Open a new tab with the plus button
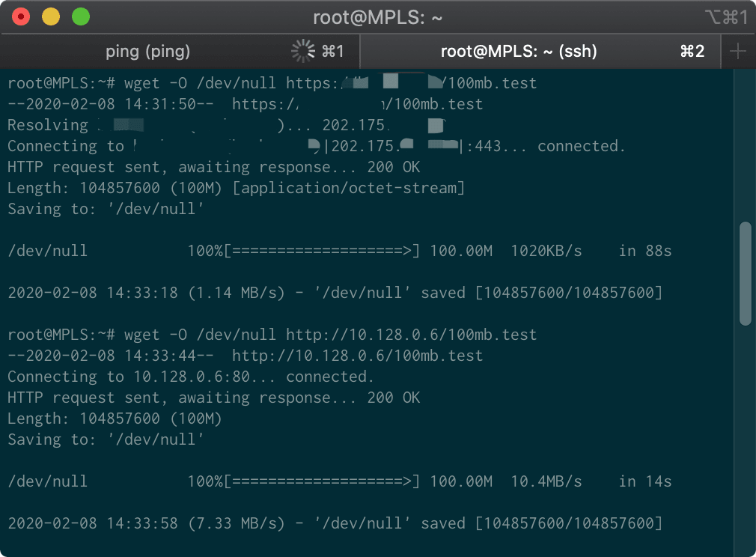This screenshot has height=557, width=756. tap(738, 51)
